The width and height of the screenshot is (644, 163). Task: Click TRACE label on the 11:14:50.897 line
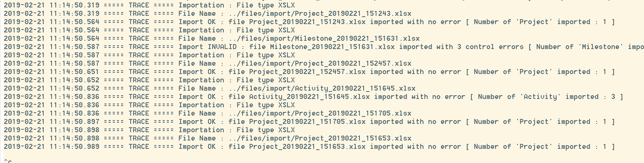[x=139, y=121]
